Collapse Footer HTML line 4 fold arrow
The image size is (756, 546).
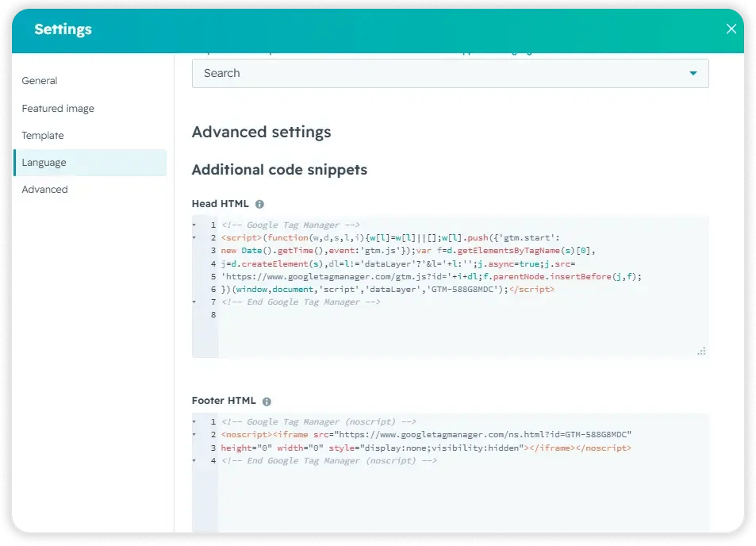pyautogui.click(x=194, y=460)
